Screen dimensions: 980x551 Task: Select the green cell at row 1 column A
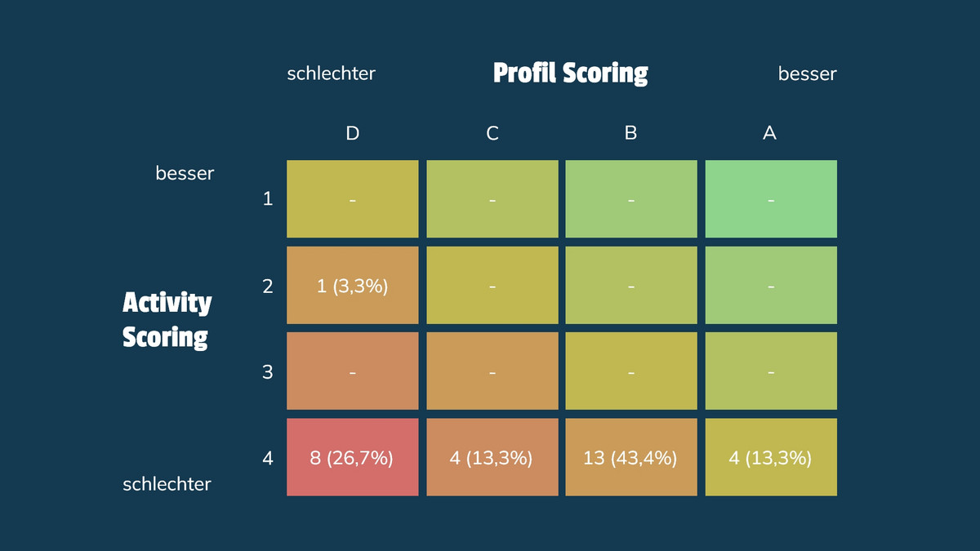[x=771, y=199]
